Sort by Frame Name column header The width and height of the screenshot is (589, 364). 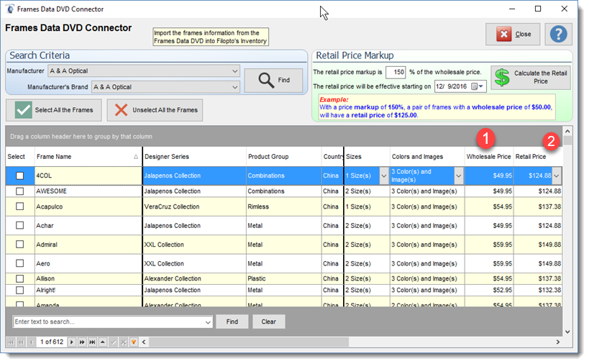click(88, 157)
